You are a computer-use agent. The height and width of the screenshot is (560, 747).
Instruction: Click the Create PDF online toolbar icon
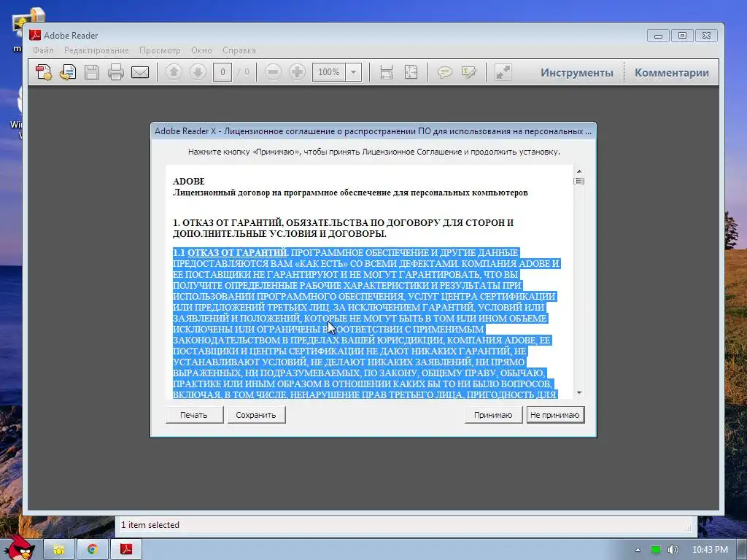point(44,72)
